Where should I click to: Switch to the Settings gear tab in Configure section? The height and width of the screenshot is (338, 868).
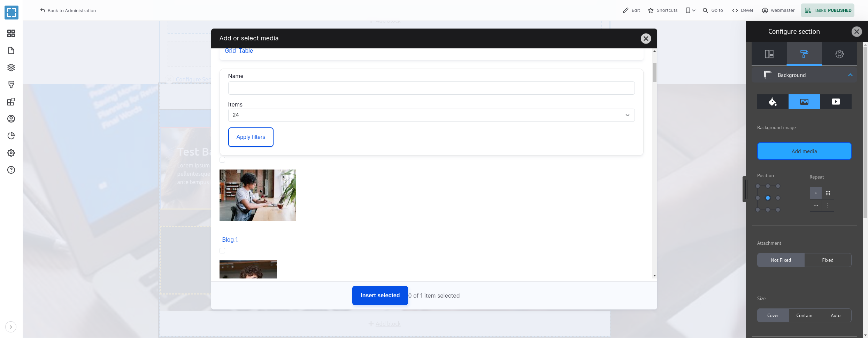[839, 54]
